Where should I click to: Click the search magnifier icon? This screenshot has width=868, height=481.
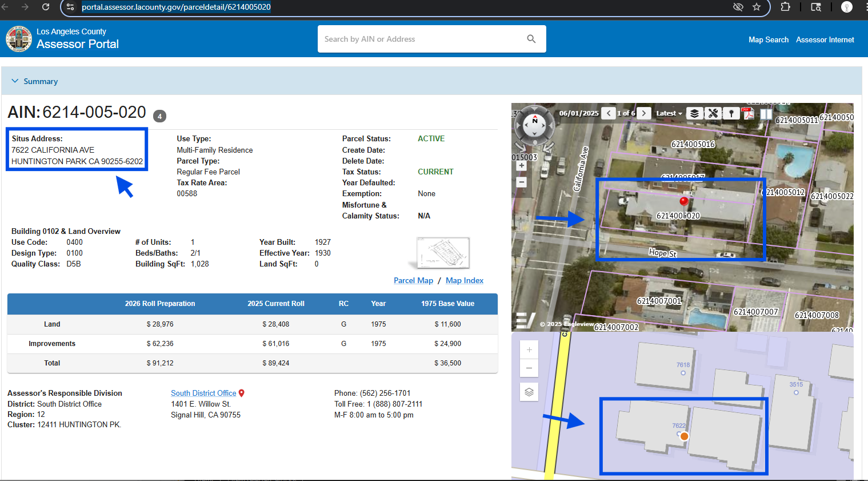pyautogui.click(x=531, y=39)
